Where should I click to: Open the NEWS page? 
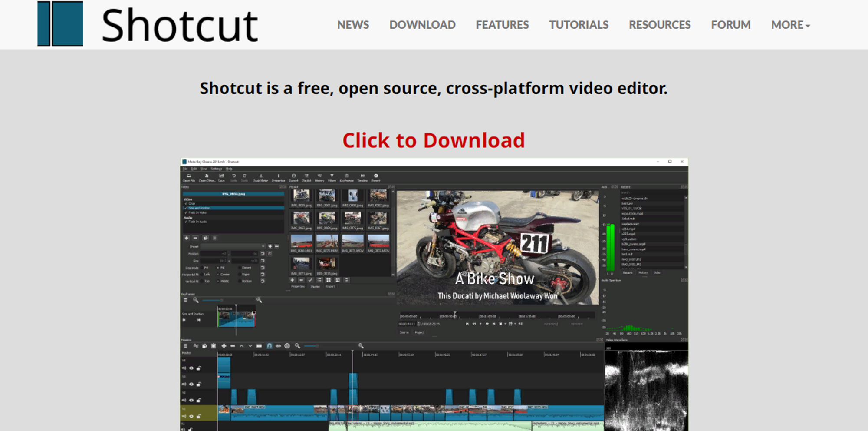tap(353, 25)
